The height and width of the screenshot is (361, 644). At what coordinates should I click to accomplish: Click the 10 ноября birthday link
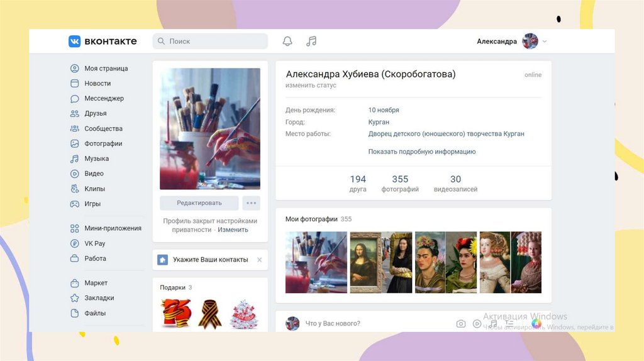384,110
